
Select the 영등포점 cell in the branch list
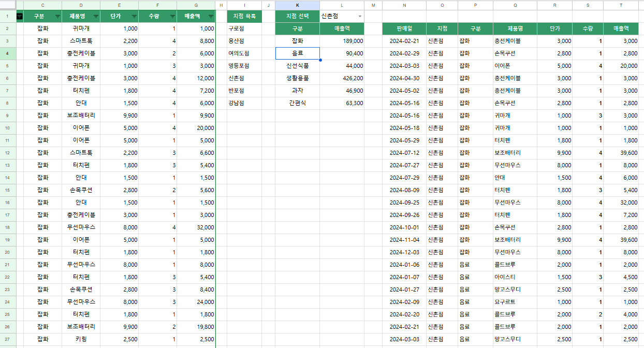point(244,66)
